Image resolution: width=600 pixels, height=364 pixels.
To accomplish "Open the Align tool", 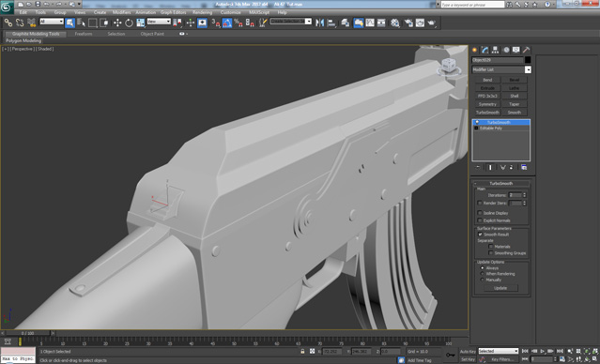I will (331, 23).
